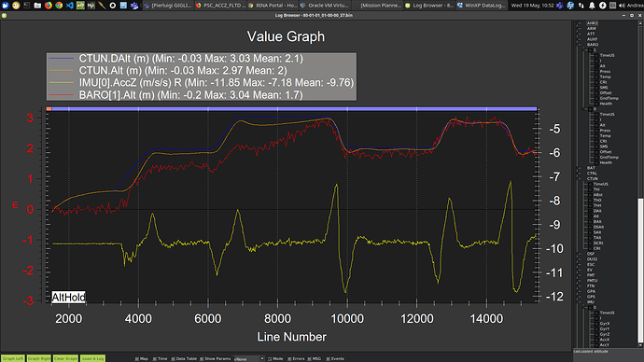Switch to Oracle VM VirtualBox taskbar window
644x362 pixels.
[325, 6]
